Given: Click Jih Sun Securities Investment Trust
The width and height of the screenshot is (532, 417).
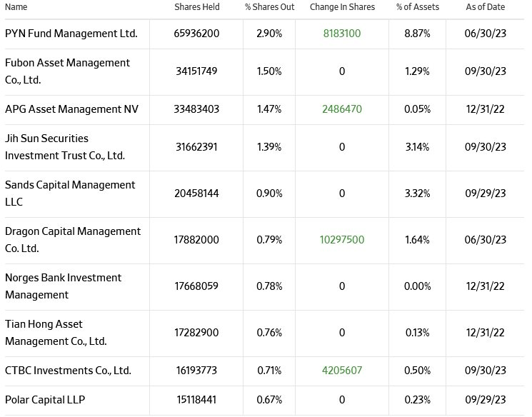Looking at the screenshot, I should [x=64, y=146].
